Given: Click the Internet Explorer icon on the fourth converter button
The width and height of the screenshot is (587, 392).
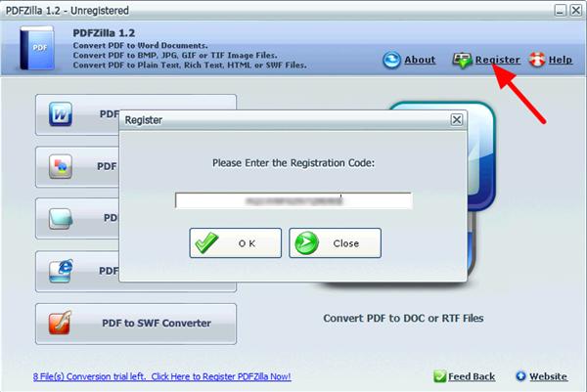Looking at the screenshot, I should click(x=61, y=271).
